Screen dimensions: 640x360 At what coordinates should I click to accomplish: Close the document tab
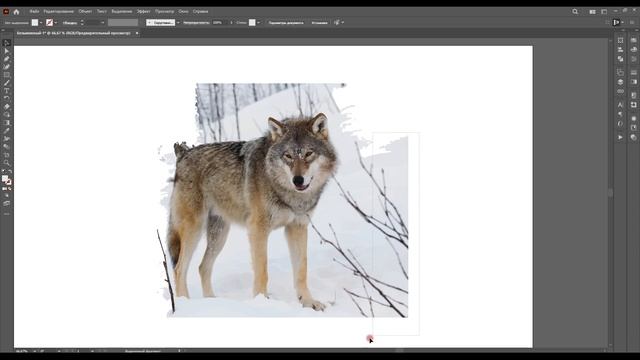tap(137, 33)
